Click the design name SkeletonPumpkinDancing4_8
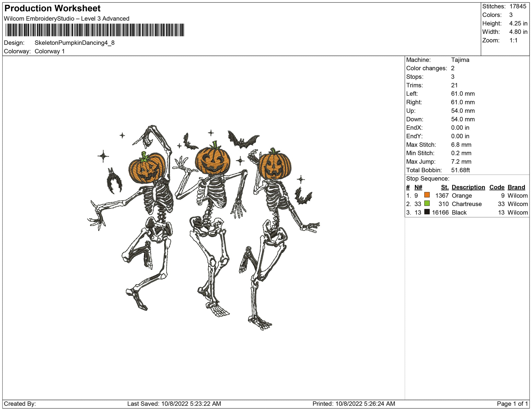 74,43
